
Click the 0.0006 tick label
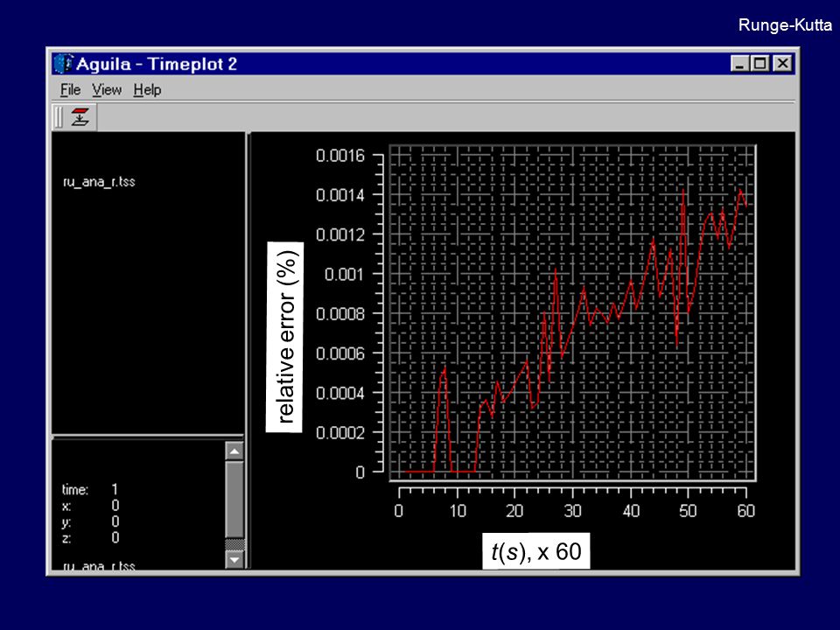tap(340, 353)
